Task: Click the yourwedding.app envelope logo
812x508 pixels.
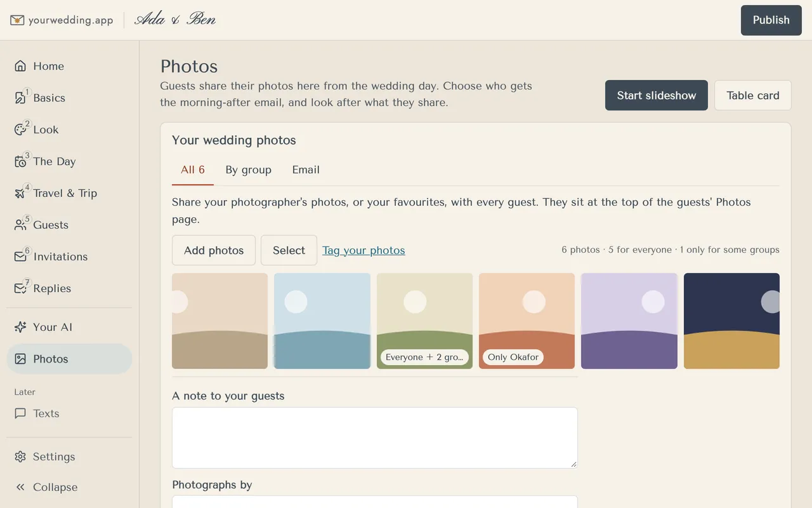Action: coord(17,20)
